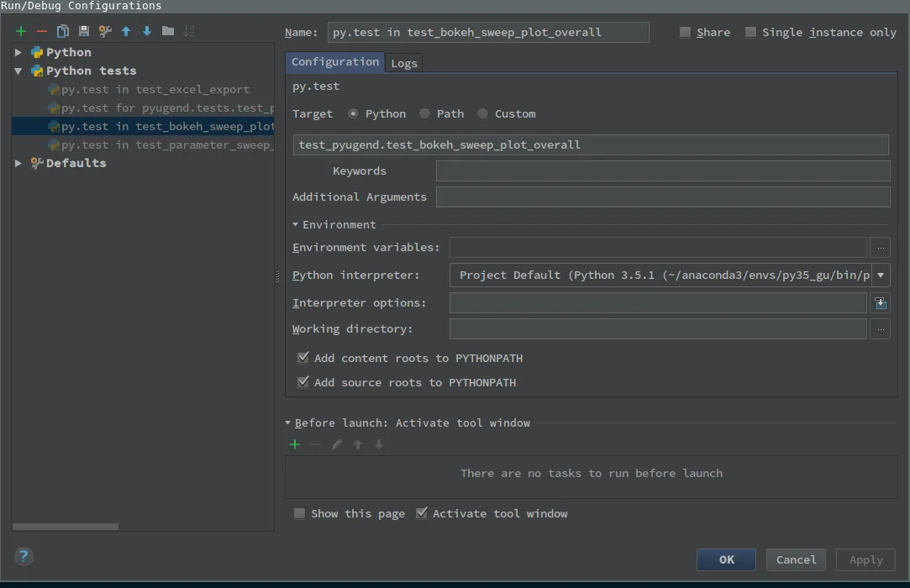Copy the selected configuration
The width and height of the screenshot is (910, 588).
63,31
